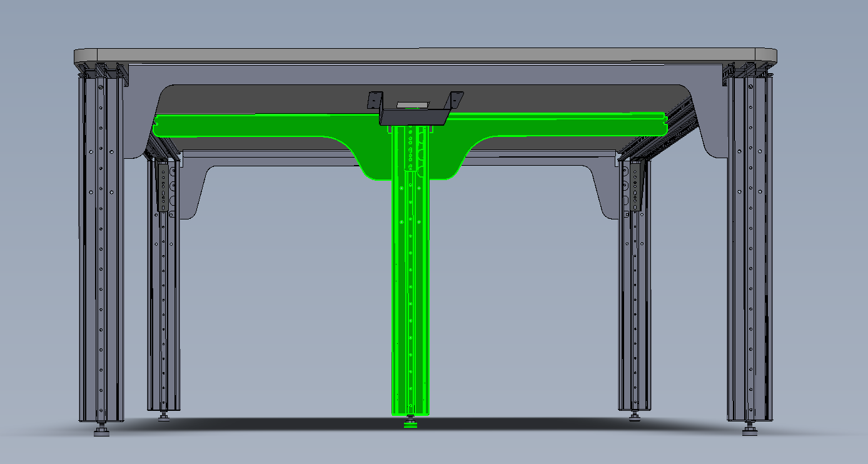Select the black bracket's left angled tab

(375, 100)
